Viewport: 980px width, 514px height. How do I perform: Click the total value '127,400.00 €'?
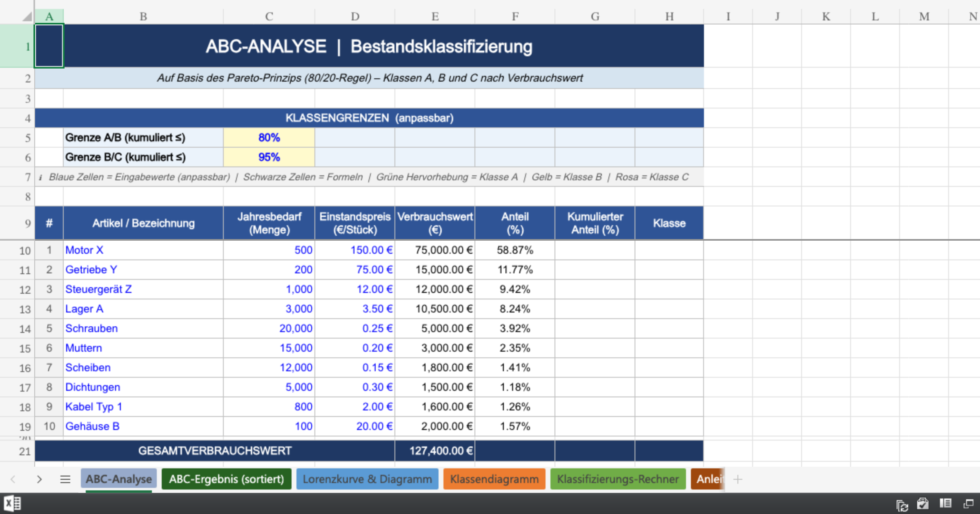[435, 451]
